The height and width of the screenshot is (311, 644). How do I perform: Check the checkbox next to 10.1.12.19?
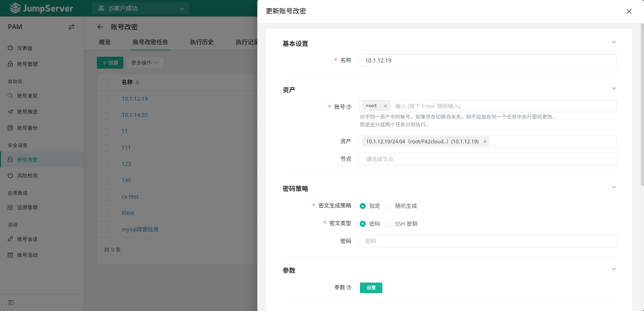click(x=105, y=99)
